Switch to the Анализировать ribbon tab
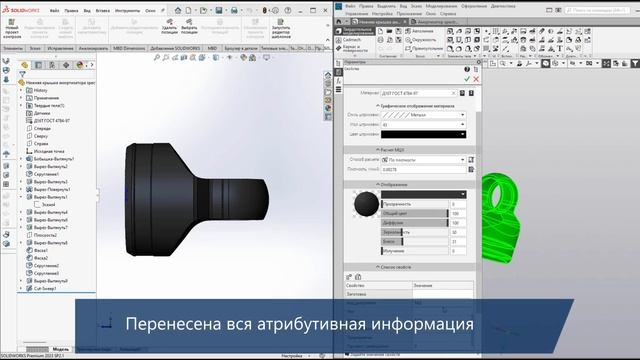The image size is (640, 360). tap(93, 48)
